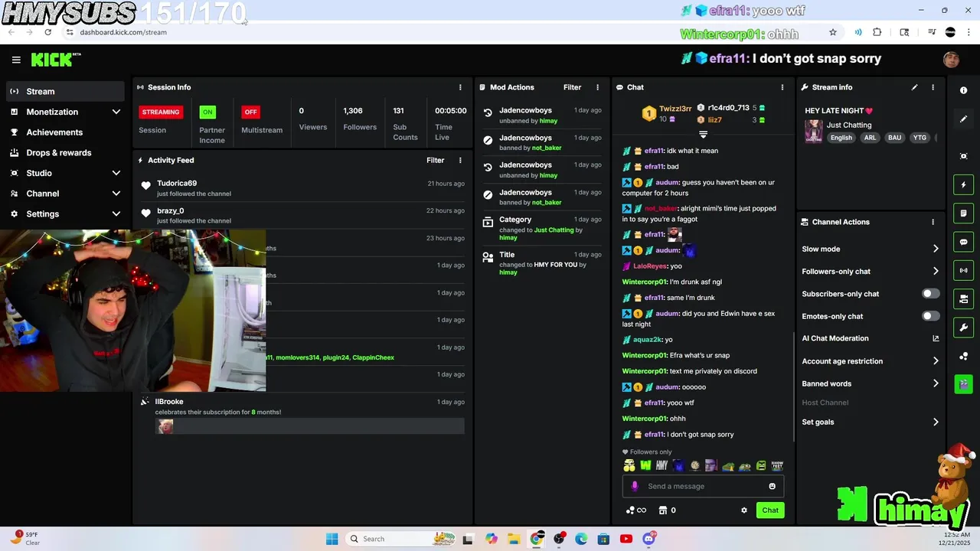The image size is (980, 551).
Task: Open Set goals options
Action: [870, 422]
